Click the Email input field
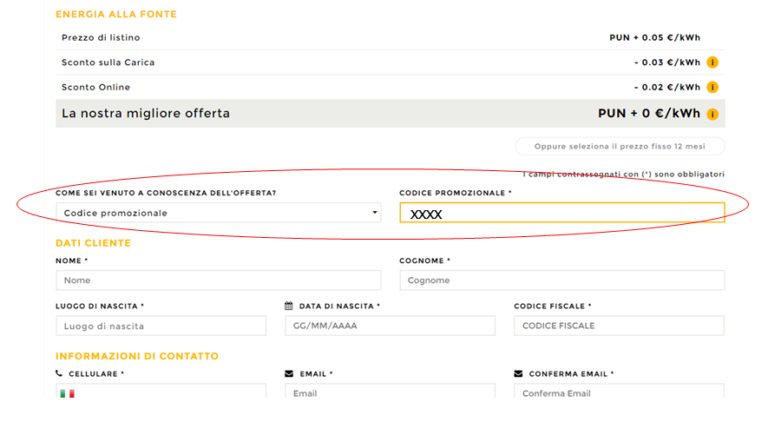 (x=390, y=393)
